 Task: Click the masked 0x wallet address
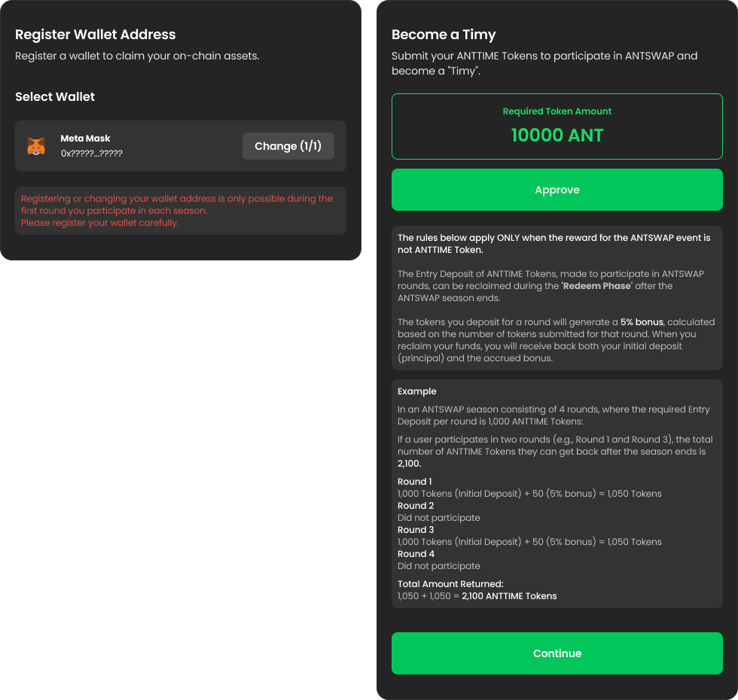(92, 154)
